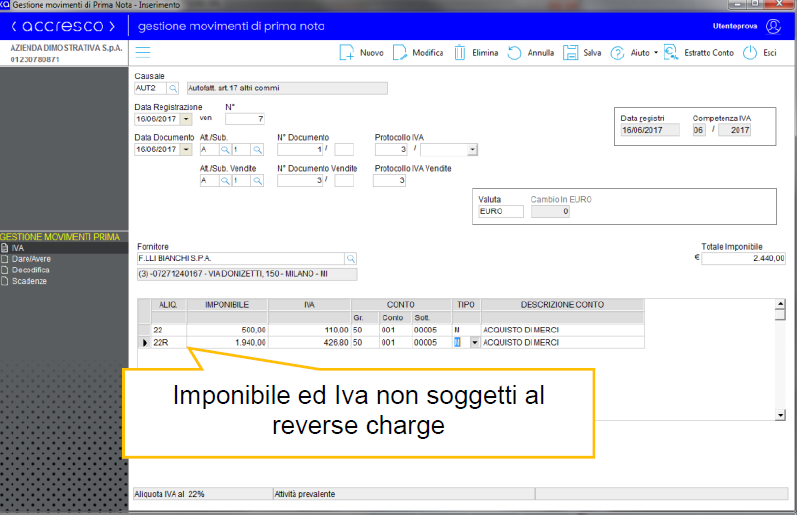Click the Fornitore search magnifier icon
This screenshot has width=797, height=518.
pos(351,259)
